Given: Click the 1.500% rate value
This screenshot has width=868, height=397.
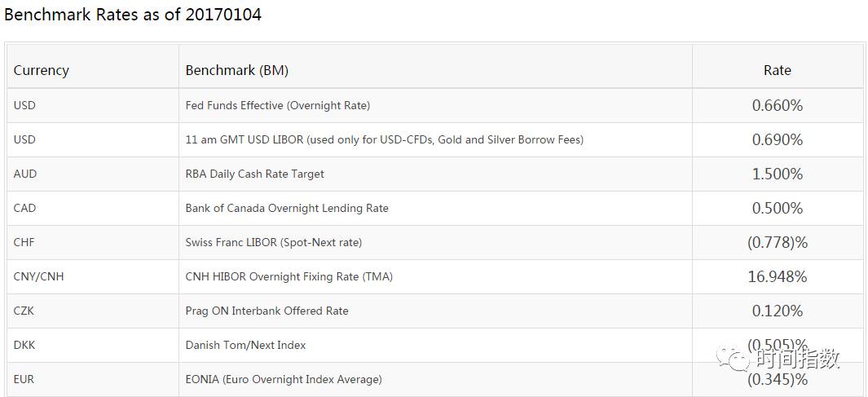Looking at the screenshot, I should [777, 174].
